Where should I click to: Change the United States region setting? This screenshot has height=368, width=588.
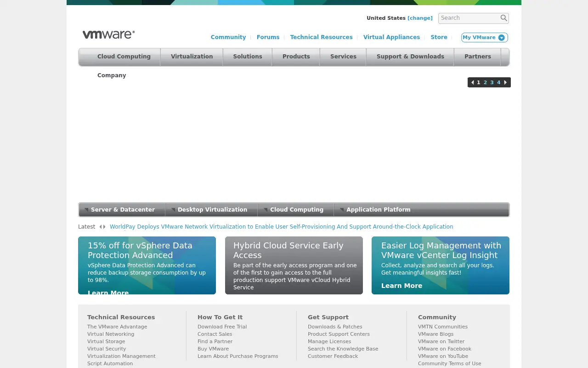[x=420, y=18]
